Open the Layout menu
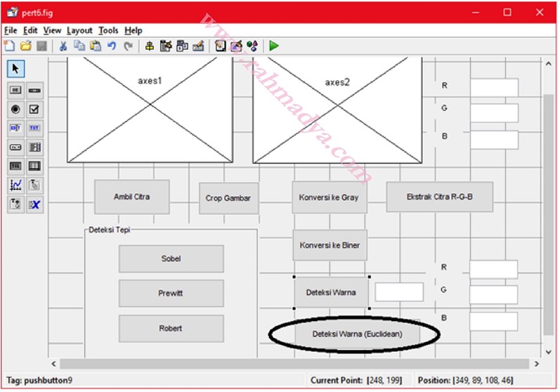The width and height of the screenshot is (560, 392). coord(79,30)
